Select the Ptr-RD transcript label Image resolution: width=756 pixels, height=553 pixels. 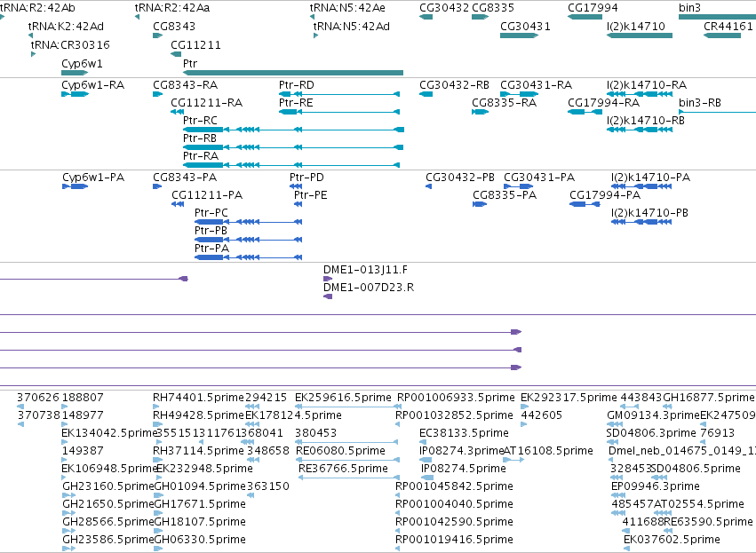pos(297,85)
